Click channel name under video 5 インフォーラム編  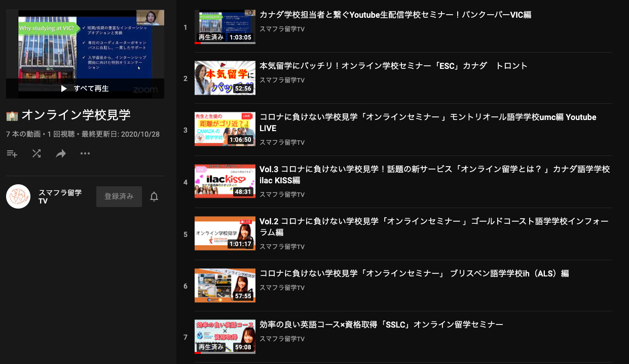282,247
